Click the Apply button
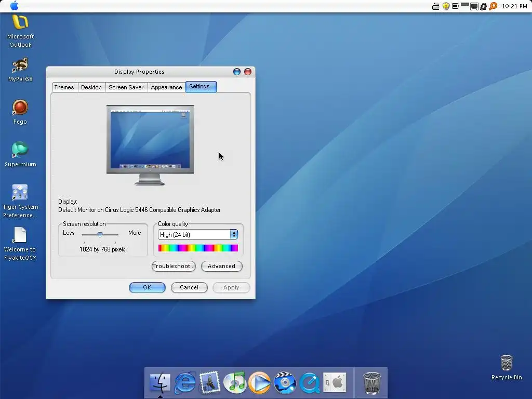Image resolution: width=532 pixels, height=399 pixels. point(231,287)
